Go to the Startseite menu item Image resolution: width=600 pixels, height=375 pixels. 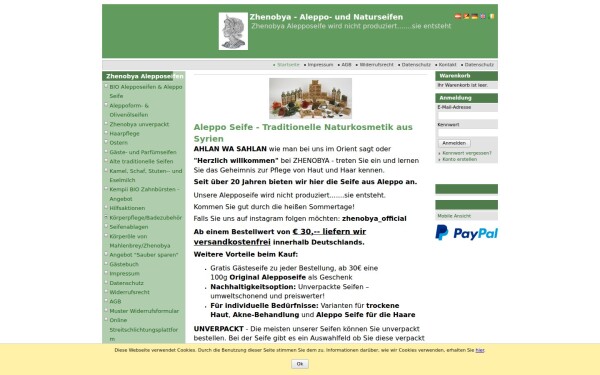click(x=288, y=65)
